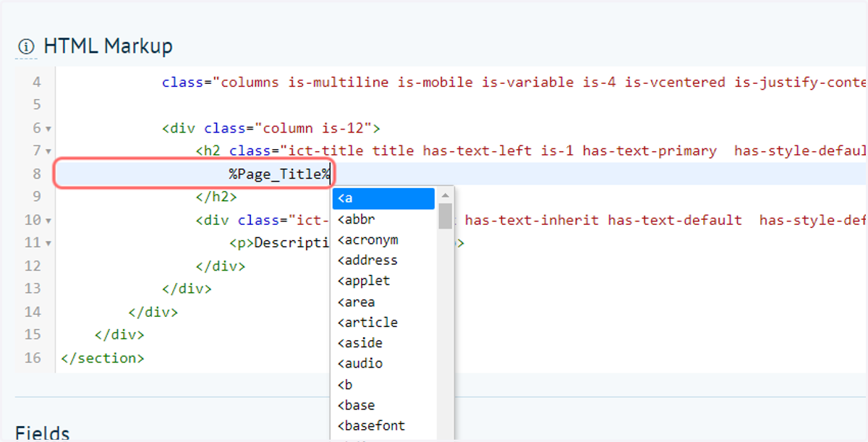Pick the <acronym autocomplete entry
868x442 pixels.
pos(383,239)
